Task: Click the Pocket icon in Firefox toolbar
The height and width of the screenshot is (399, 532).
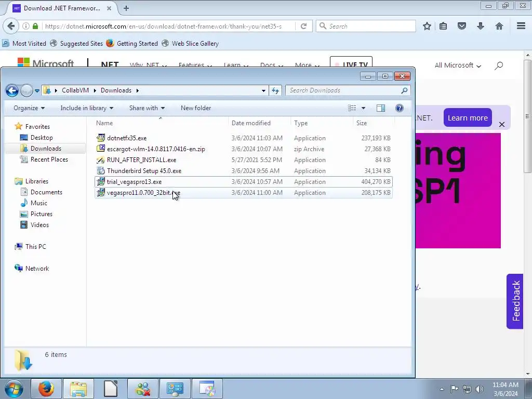Action: pos(462,26)
